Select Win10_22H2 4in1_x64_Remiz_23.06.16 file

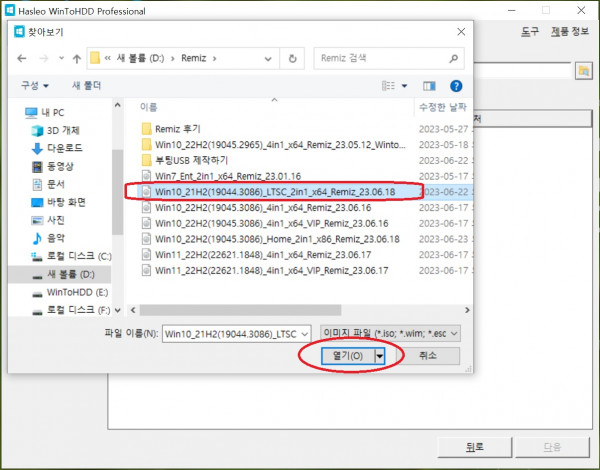point(256,207)
